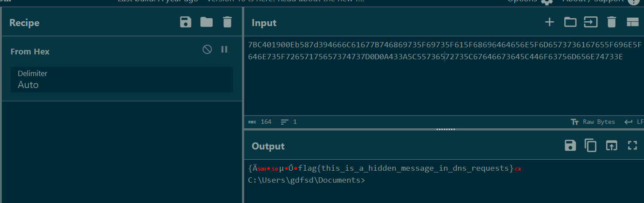Reset pane layout in Input header
The height and width of the screenshot is (203, 644).
click(x=632, y=22)
